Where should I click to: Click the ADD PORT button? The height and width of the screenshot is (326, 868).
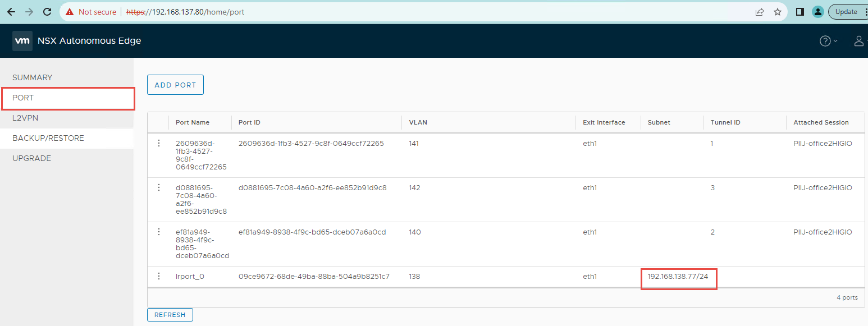[175, 85]
